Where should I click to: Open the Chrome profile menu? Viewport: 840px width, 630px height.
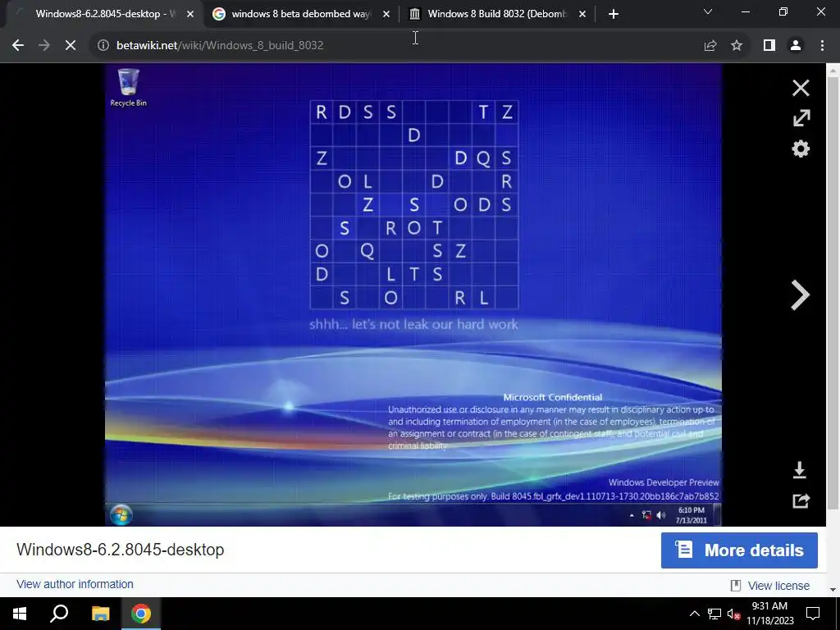796,45
